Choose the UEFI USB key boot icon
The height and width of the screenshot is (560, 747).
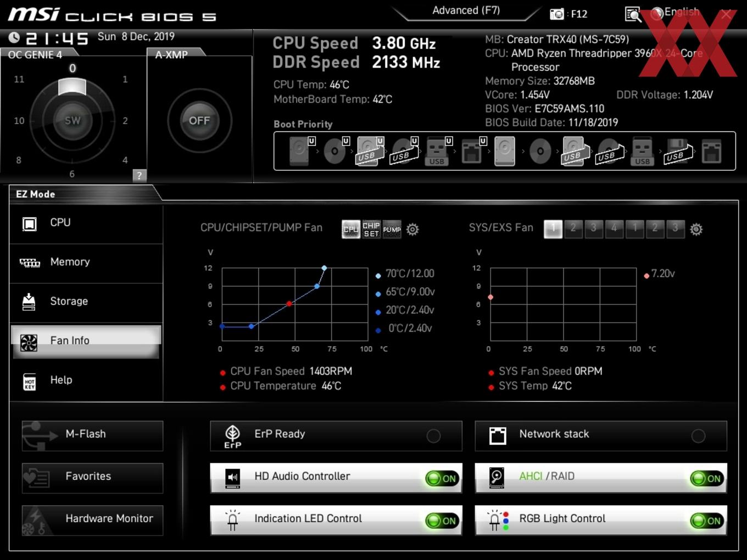tap(438, 151)
